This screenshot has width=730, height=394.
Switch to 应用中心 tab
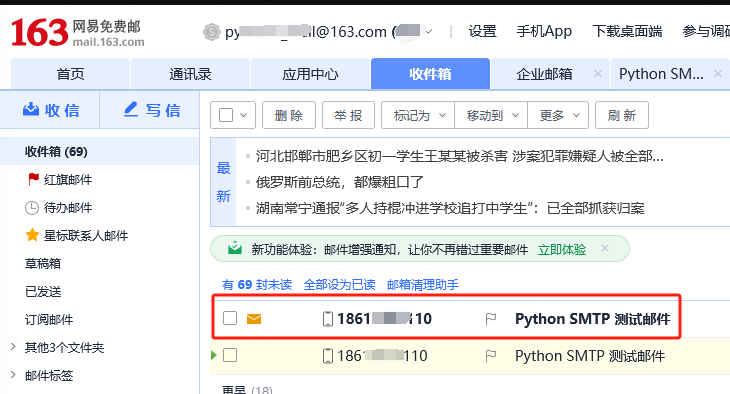310,74
